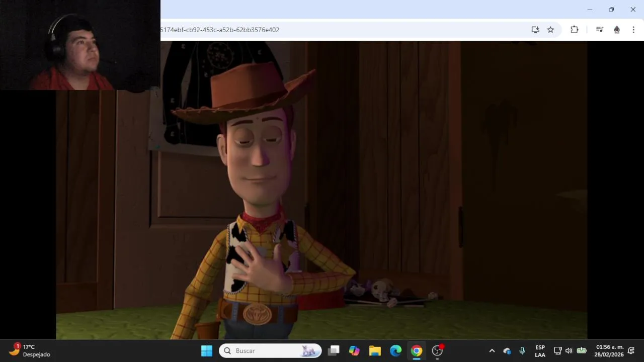Open the ESP LAA language switcher

[x=540, y=351]
